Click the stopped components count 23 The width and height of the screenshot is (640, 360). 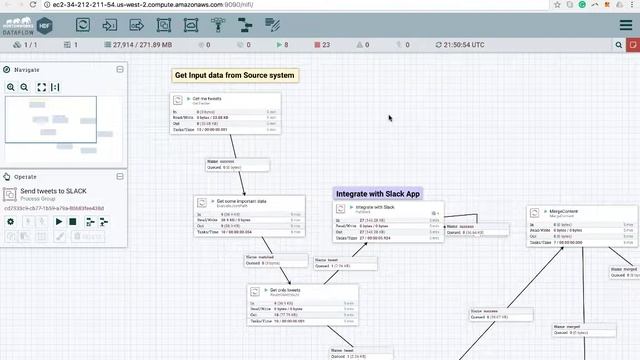point(322,45)
